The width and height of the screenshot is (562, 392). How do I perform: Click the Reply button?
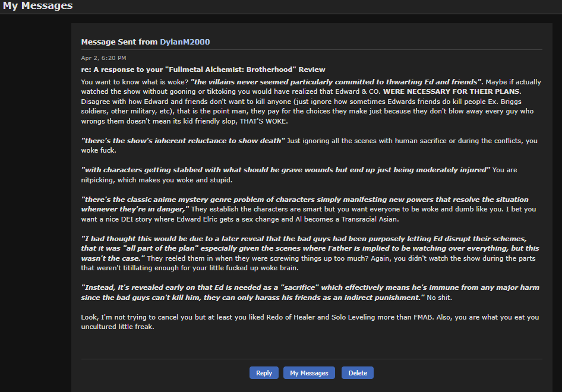264,373
